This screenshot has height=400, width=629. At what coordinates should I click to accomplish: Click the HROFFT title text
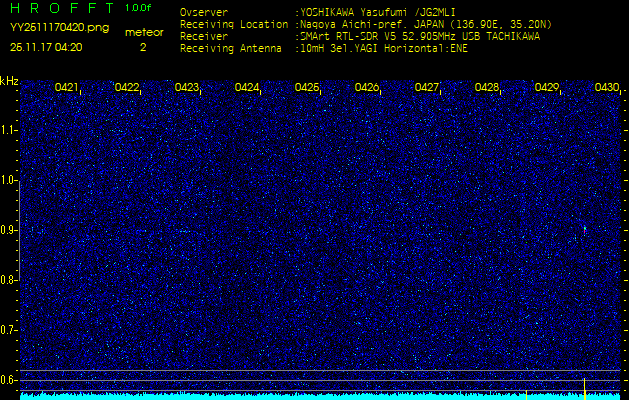60,8
